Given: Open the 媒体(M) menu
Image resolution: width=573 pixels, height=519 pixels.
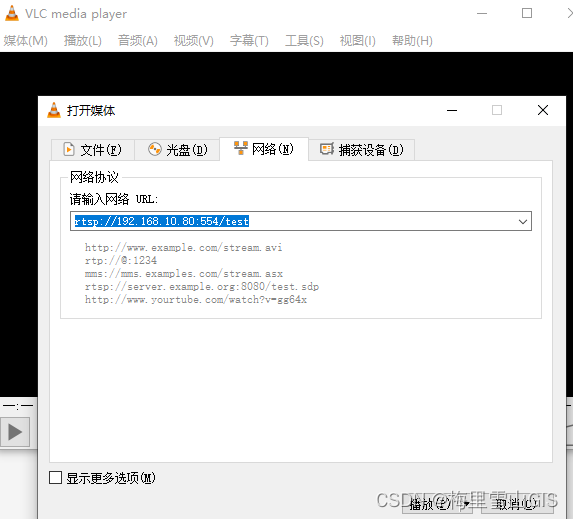Looking at the screenshot, I should (26, 41).
